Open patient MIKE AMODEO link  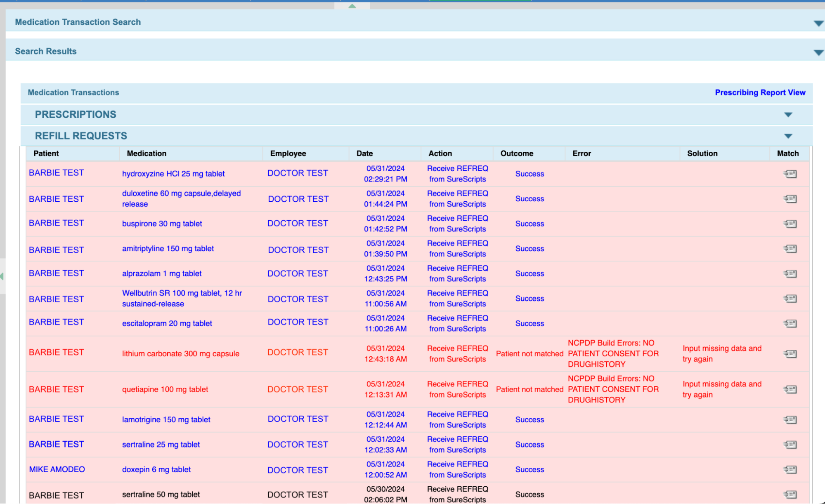(57, 469)
